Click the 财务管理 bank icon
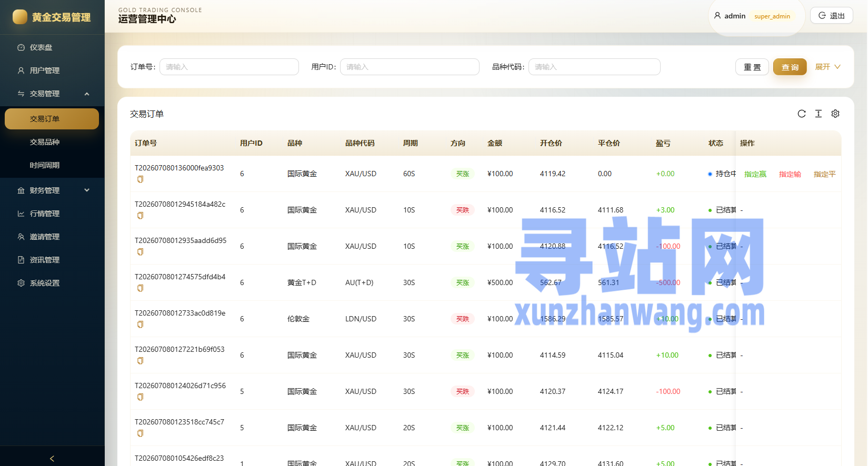This screenshot has height=466, width=868. tap(21, 190)
